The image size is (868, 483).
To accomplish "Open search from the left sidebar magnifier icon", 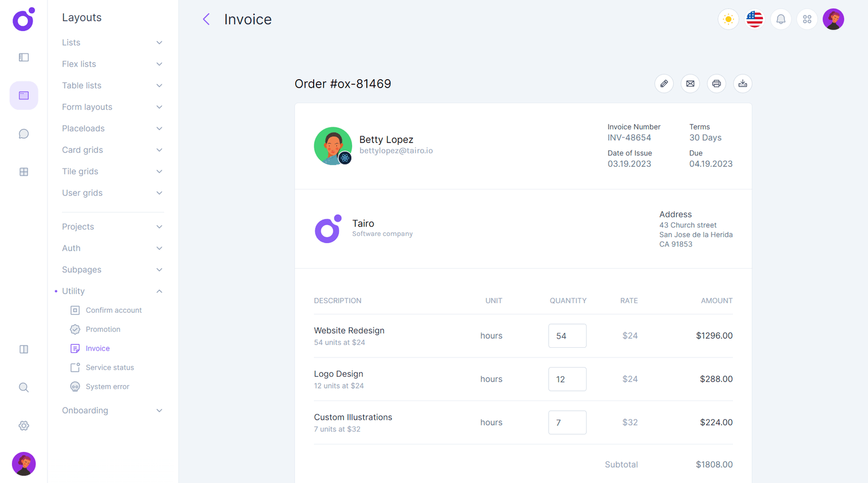I will point(23,387).
